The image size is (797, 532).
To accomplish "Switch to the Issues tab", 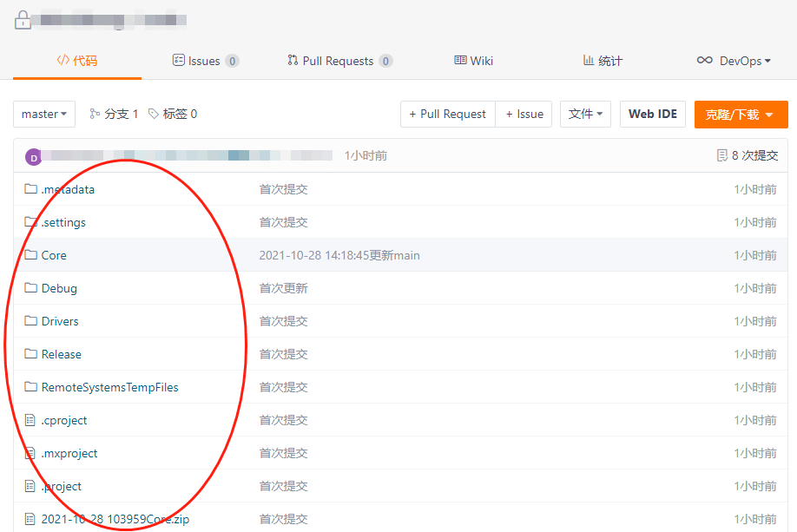I will [x=206, y=61].
